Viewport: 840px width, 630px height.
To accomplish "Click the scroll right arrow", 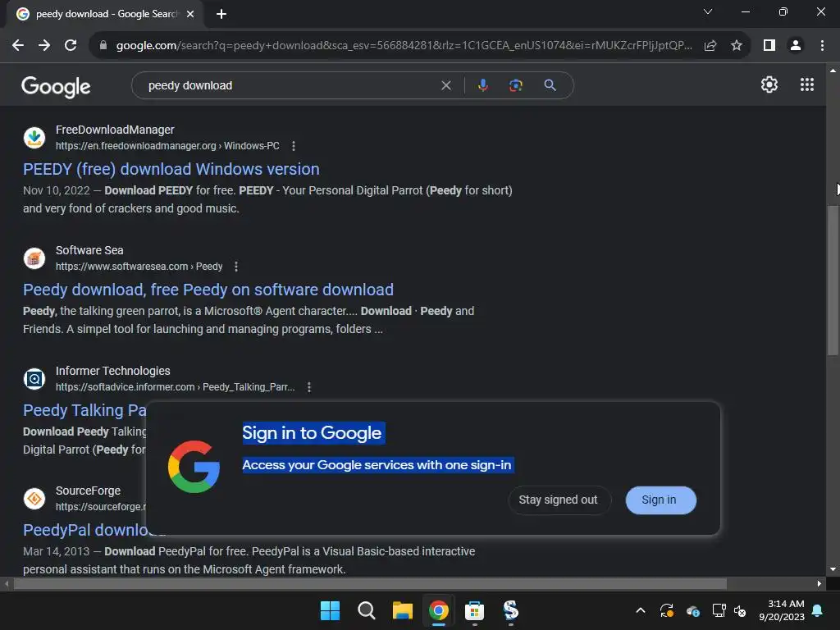I will (x=819, y=583).
